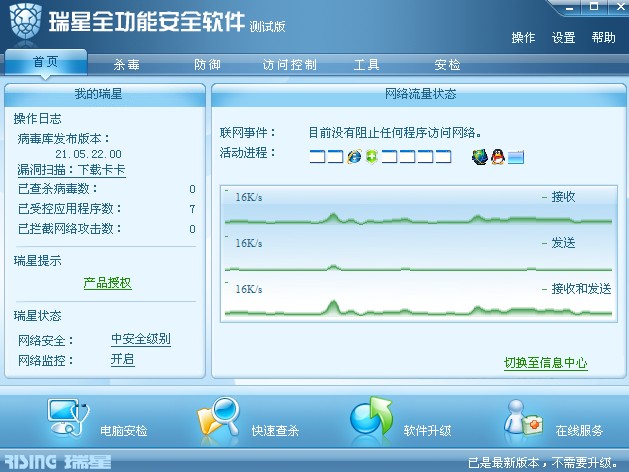Click the 网络流量状态 panel header

[x=419, y=95]
